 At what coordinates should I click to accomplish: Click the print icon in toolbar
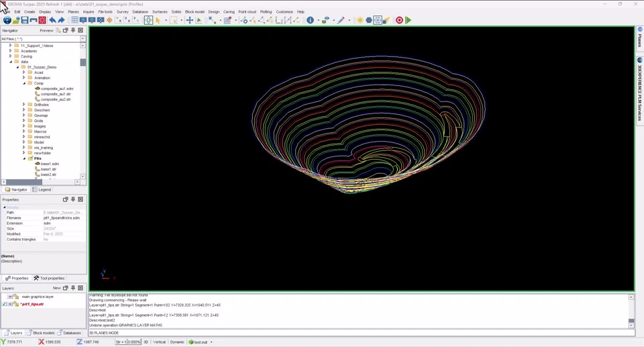(34, 20)
